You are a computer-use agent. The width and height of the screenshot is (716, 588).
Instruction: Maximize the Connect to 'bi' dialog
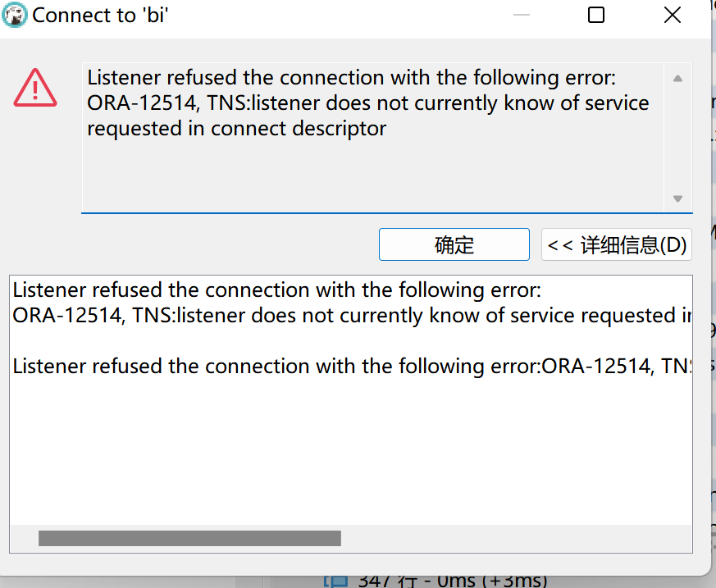tap(596, 15)
